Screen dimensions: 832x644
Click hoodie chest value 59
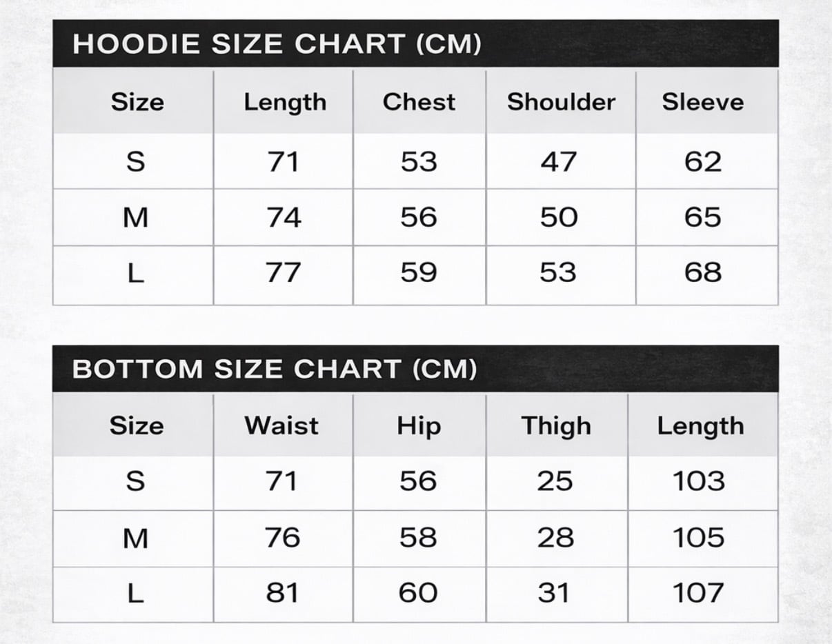pos(419,273)
